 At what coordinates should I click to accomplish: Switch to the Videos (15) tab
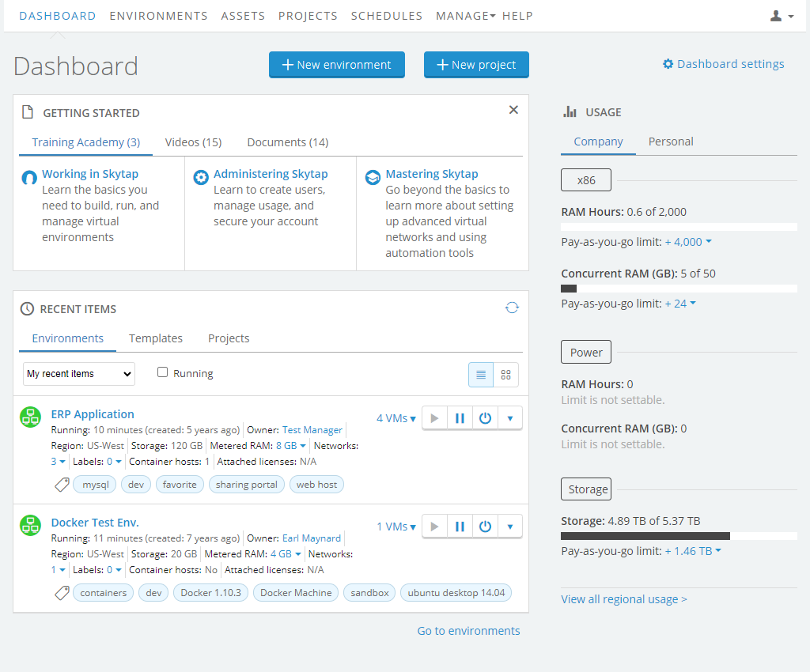point(193,142)
